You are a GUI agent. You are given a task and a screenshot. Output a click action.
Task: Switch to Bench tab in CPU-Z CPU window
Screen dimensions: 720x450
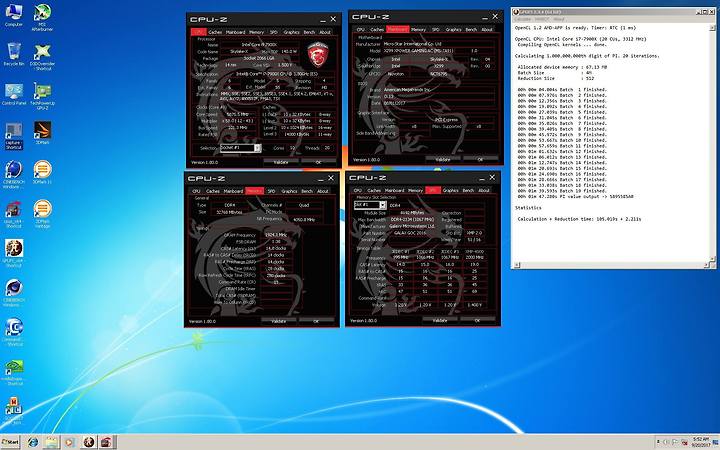pos(309,32)
